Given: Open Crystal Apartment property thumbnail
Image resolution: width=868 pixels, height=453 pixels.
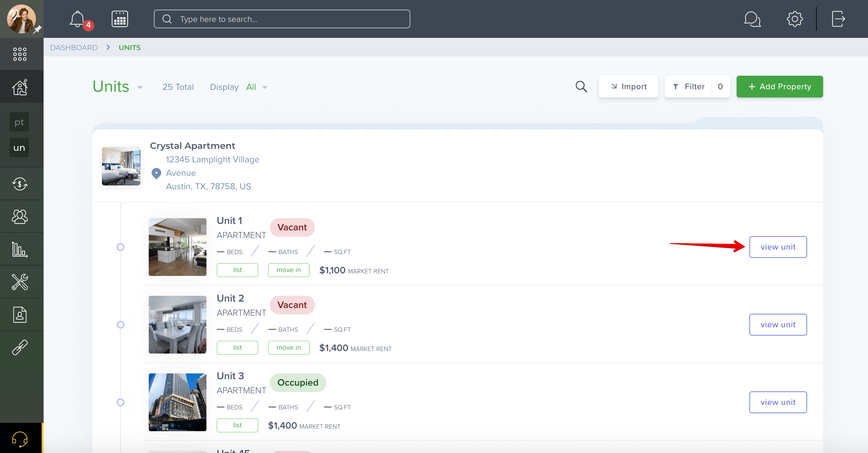Looking at the screenshot, I should click(121, 166).
